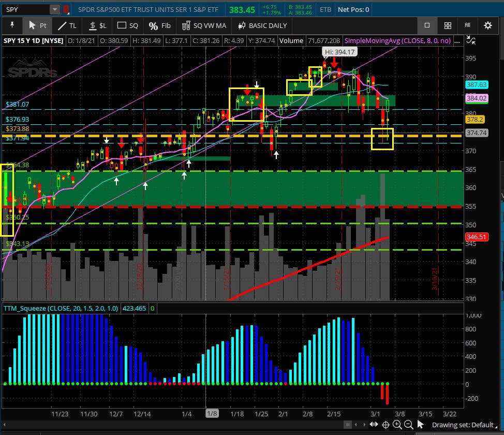Click the 71,677,208 volume value
Viewport: 504px width, 435px height.
click(x=324, y=41)
